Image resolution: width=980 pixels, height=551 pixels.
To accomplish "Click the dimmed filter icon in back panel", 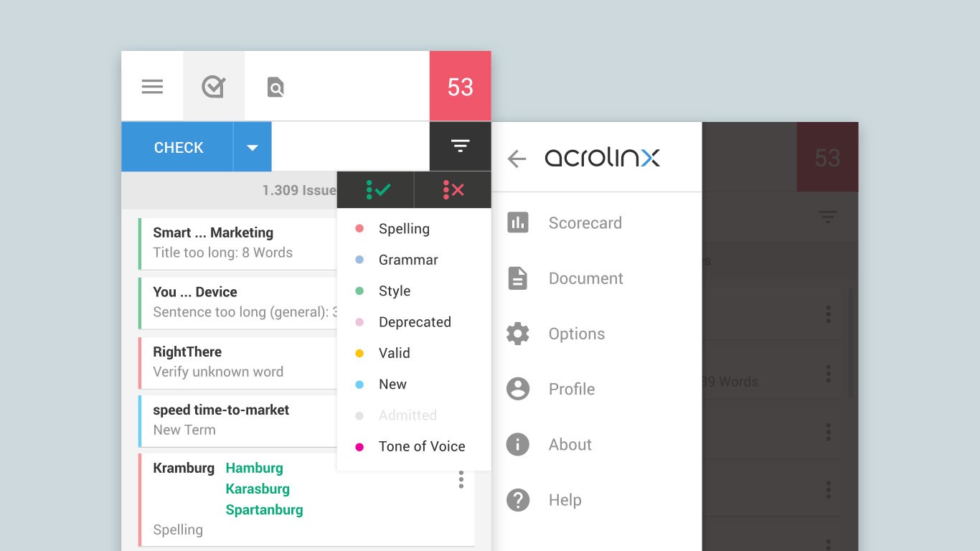I will click(827, 217).
